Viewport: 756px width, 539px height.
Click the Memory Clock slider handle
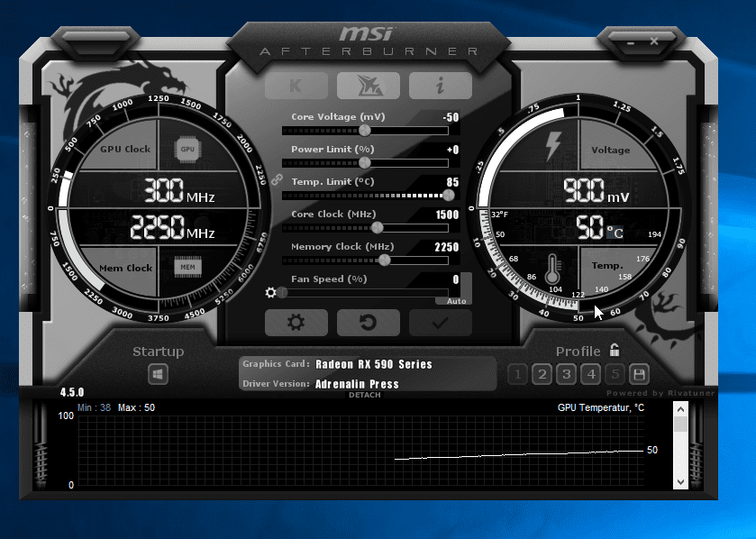[x=384, y=260]
